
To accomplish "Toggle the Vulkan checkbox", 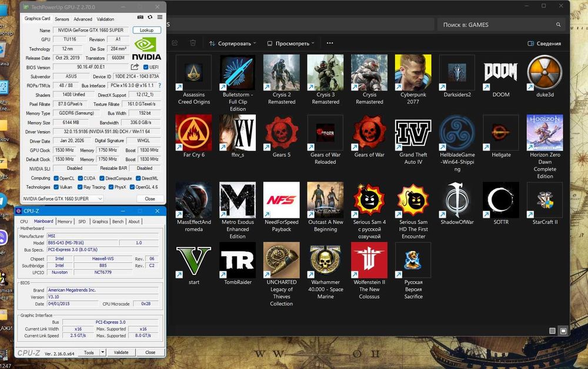I will (56, 187).
